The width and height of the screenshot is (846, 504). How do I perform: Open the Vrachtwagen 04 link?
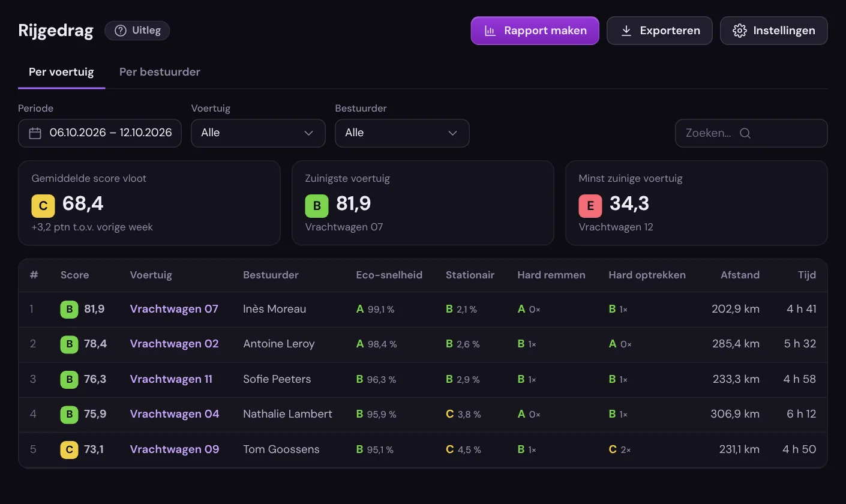click(175, 414)
